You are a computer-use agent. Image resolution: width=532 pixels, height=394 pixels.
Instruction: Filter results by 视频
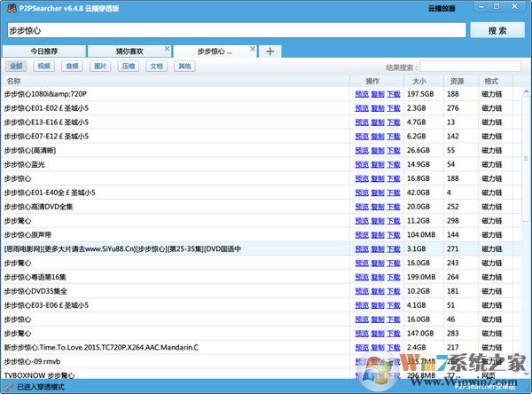click(x=44, y=67)
